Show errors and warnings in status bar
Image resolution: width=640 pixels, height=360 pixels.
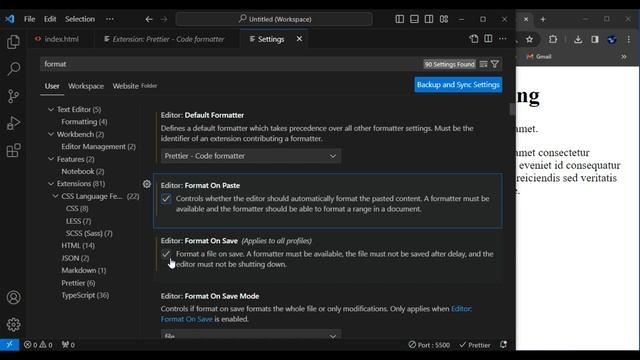pyautogui.click(x=38, y=345)
